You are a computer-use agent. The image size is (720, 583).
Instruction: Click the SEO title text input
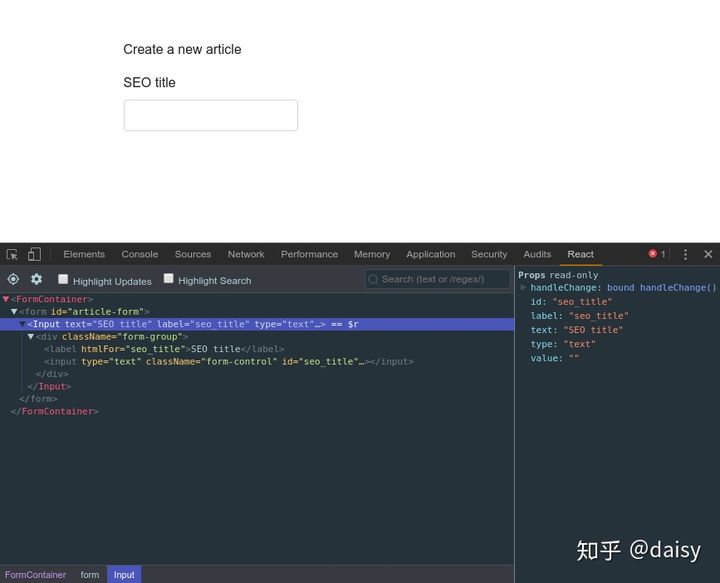coord(211,115)
